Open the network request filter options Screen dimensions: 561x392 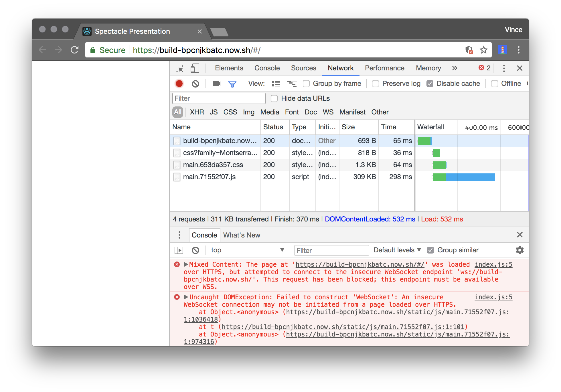tap(232, 84)
